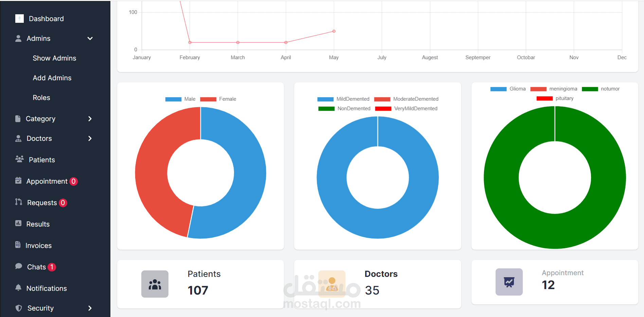Click the Chats speech bubble icon

[19, 266]
